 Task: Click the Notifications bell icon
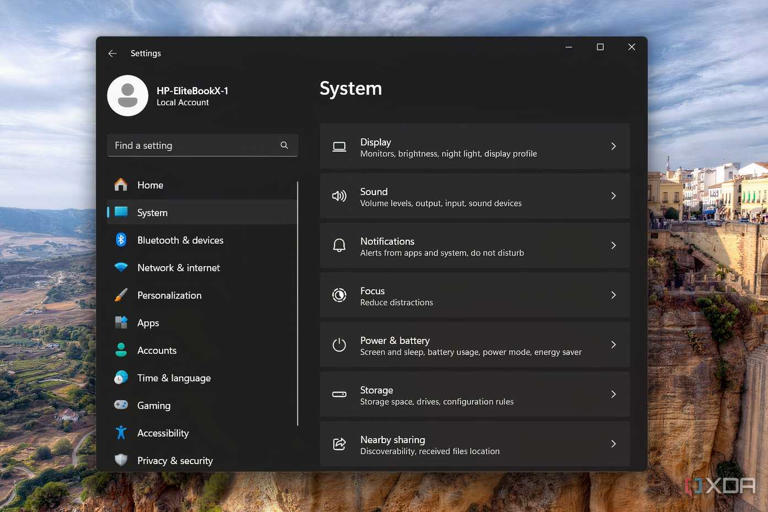339,245
